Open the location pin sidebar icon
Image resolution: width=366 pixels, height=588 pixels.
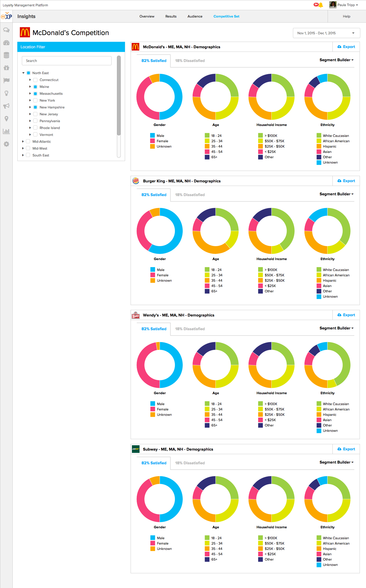pos(6,119)
